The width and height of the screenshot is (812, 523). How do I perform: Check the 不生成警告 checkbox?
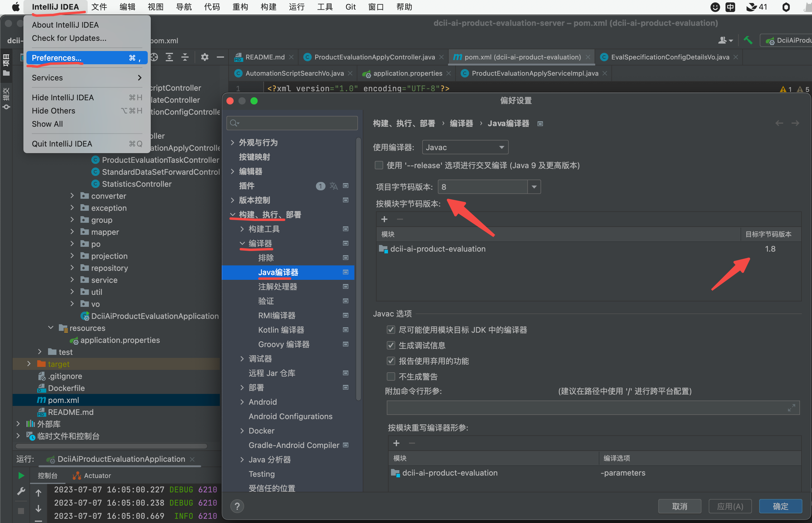tap(391, 376)
